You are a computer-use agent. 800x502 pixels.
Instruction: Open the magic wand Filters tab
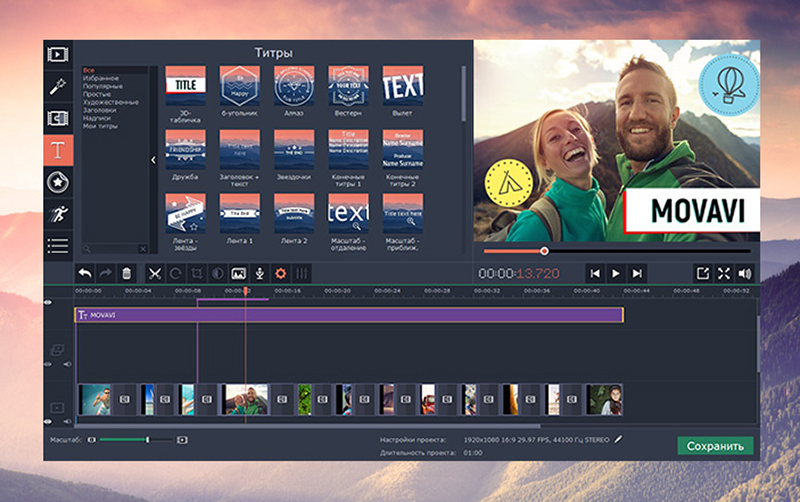point(59,86)
